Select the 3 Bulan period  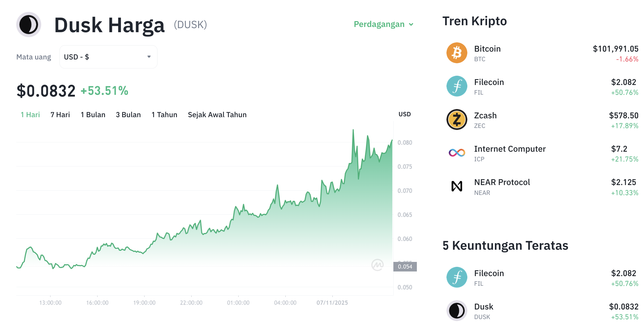pyautogui.click(x=128, y=115)
